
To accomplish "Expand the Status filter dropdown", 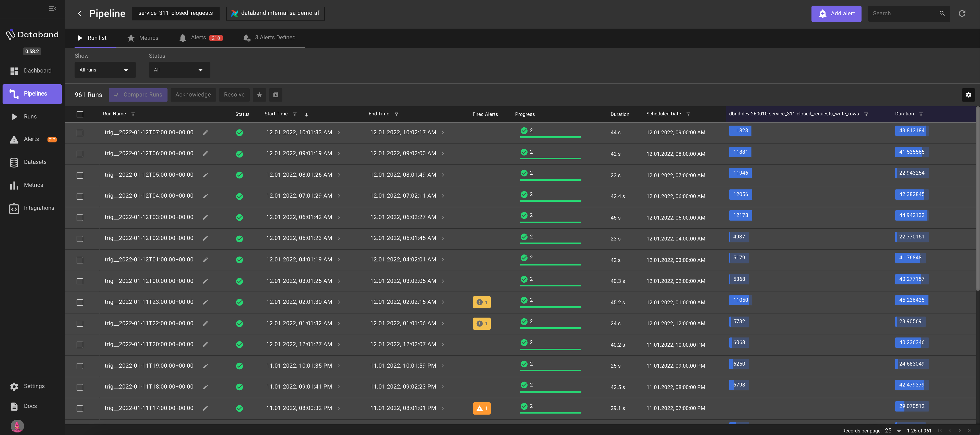I will (x=179, y=70).
